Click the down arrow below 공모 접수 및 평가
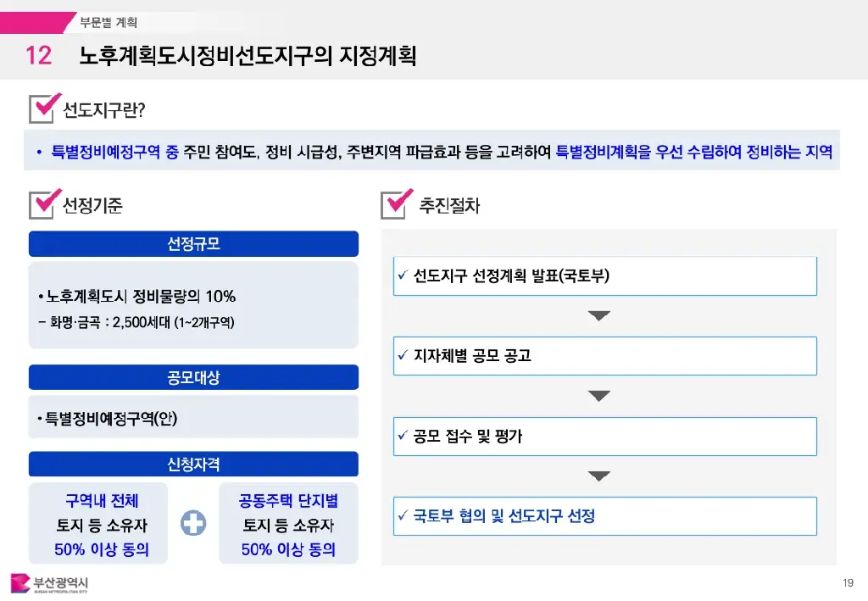This screenshot has height=601, width=868. click(599, 476)
